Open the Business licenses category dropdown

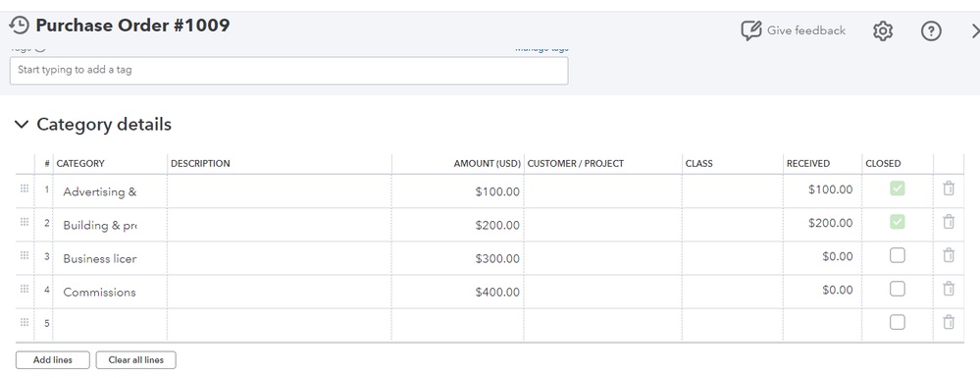click(110, 258)
